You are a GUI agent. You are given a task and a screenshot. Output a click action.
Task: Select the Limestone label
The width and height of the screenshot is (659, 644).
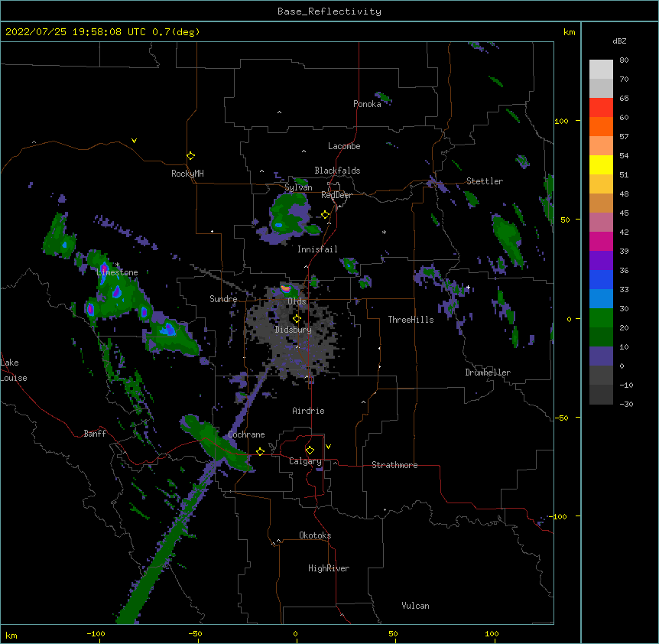[117, 272]
